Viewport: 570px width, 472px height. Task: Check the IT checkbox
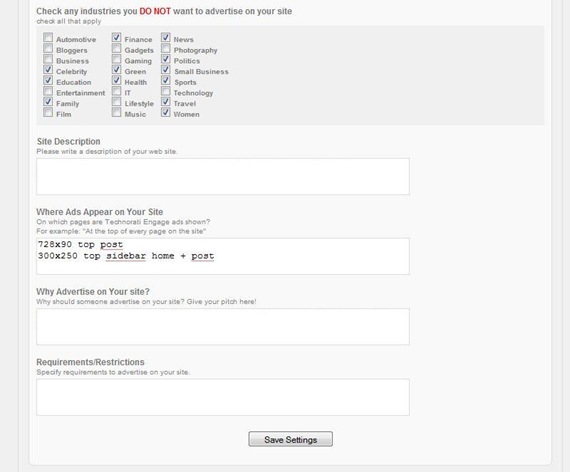(x=116, y=91)
